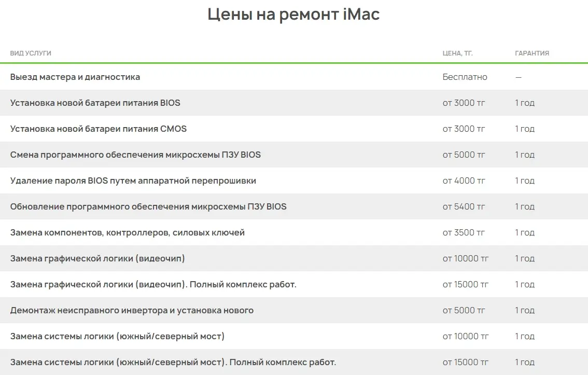Select the "Выезд мастера и диагностика" row

75,77
